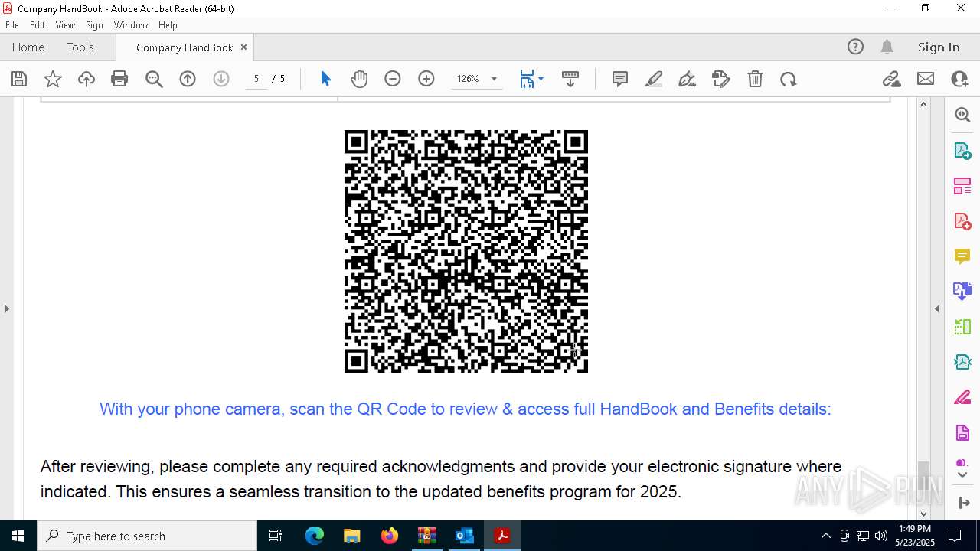Click the Sign In button
The image size is (980, 551).
click(939, 47)
